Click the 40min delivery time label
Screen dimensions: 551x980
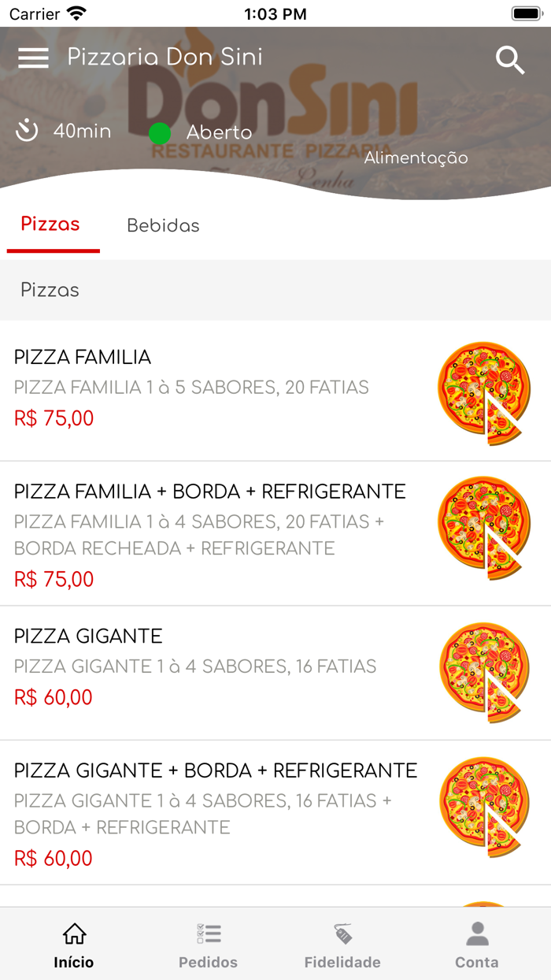click(x=81, y=132)
